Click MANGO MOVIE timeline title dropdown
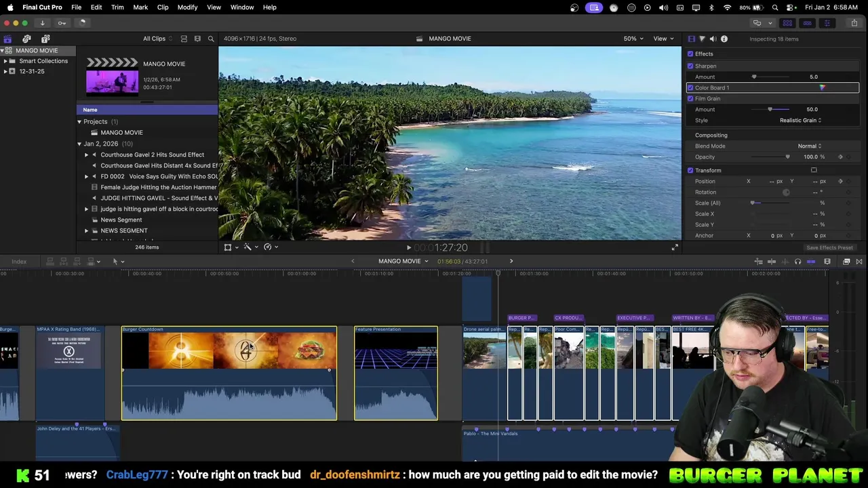 point(403,261)
